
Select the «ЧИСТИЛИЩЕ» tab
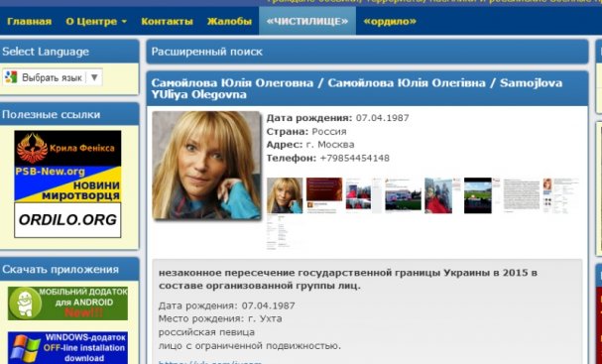click(x=307, y=21)
